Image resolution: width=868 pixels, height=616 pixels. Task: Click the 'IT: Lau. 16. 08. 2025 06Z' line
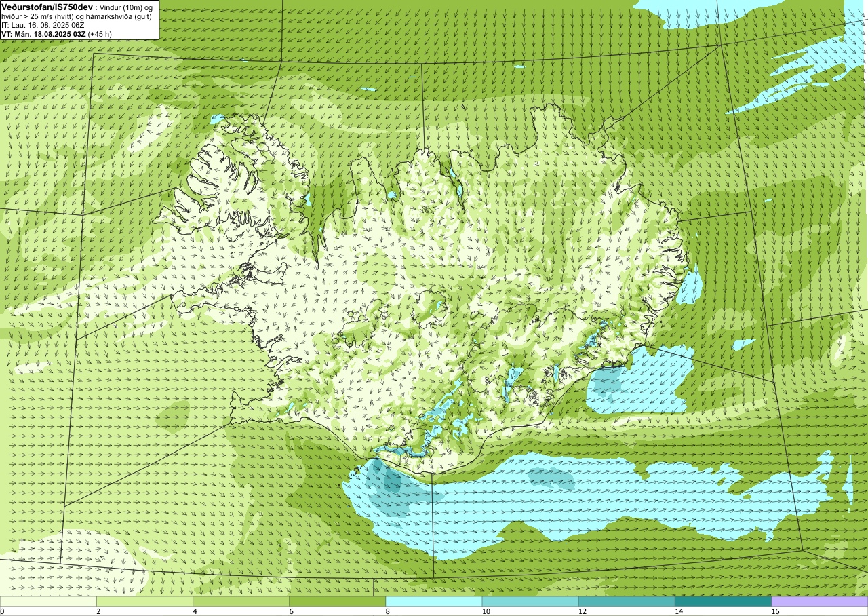pyautogui.click(x=43, y=24)
